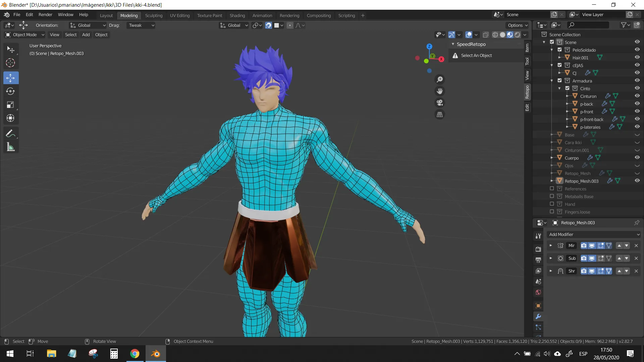
Task: Hide Cuerpo object in viewport
Action: click(637, 158)
